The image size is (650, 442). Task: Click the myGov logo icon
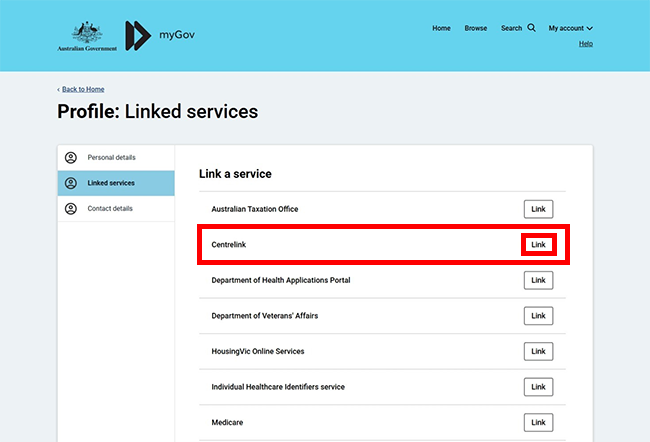(138, 35)
